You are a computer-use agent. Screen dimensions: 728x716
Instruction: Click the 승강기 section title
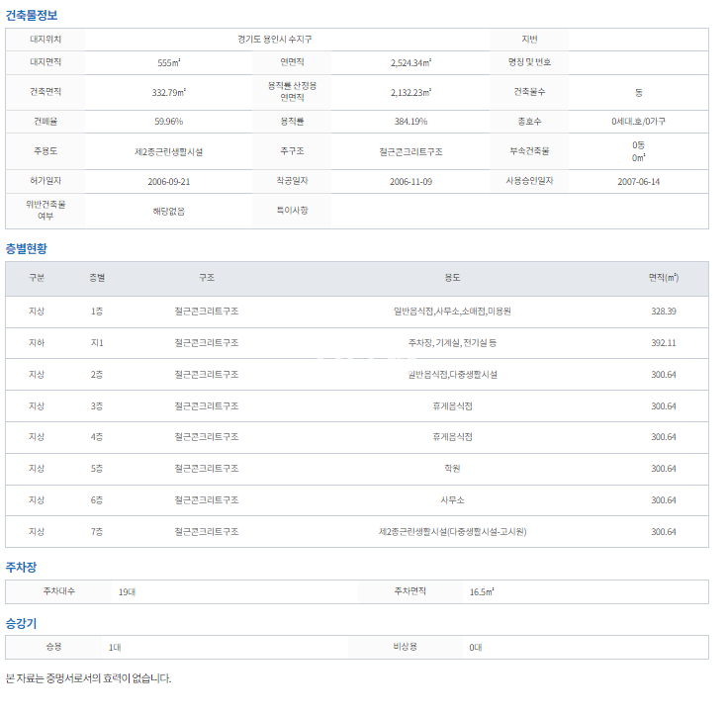tap(21, 623)
